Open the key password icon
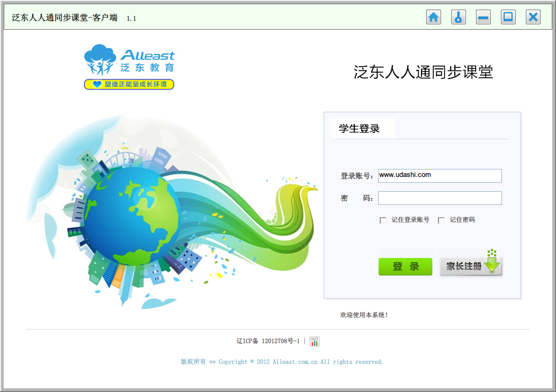The width and height of the screenshot is (556, 392). coord(459,17)
